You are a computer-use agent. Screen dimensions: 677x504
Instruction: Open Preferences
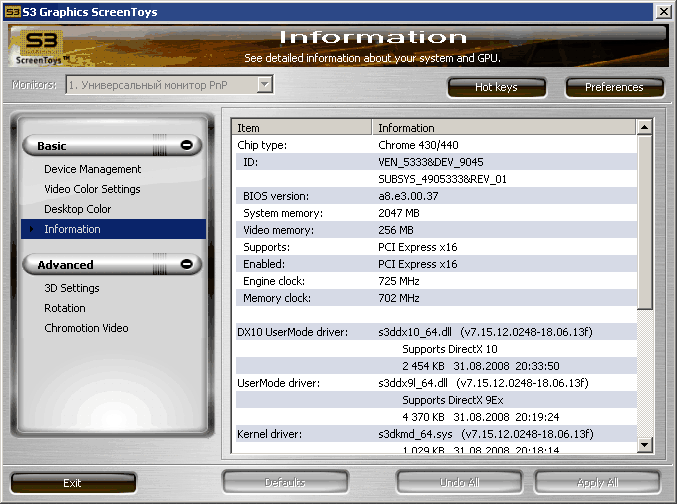(x=614, y=87)
